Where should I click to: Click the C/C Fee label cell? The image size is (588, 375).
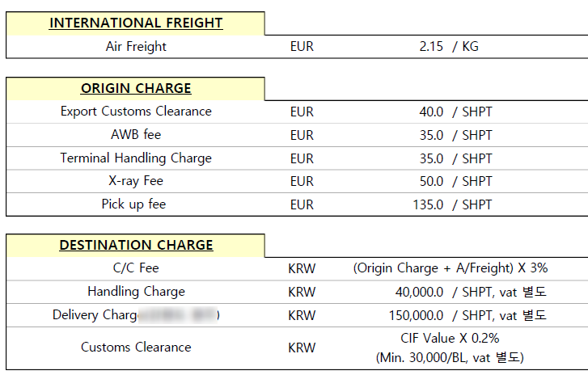coord(136,268)
